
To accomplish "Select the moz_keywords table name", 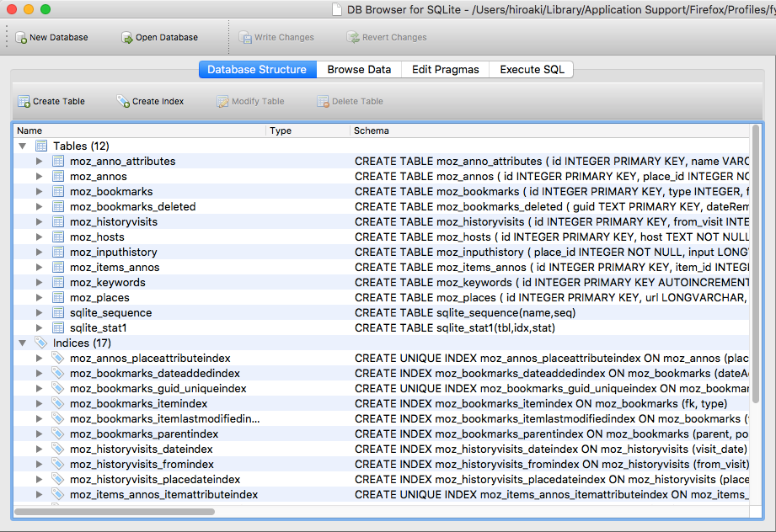I will coord(107,282).
